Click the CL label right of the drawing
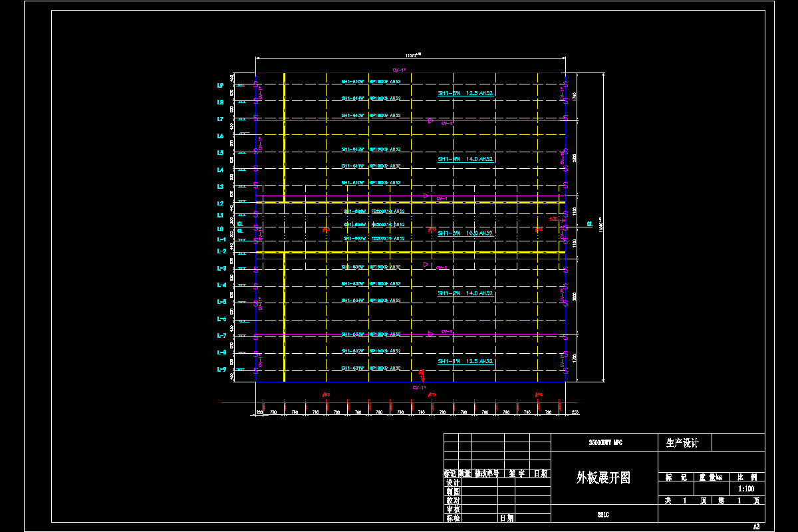798x532 pixels. 589,224
